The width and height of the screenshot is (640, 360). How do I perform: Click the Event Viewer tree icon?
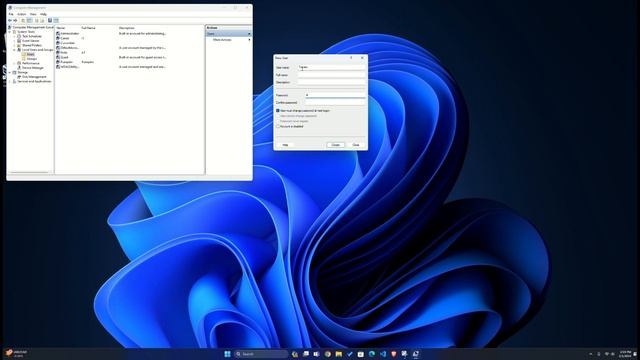coord(19,41)
